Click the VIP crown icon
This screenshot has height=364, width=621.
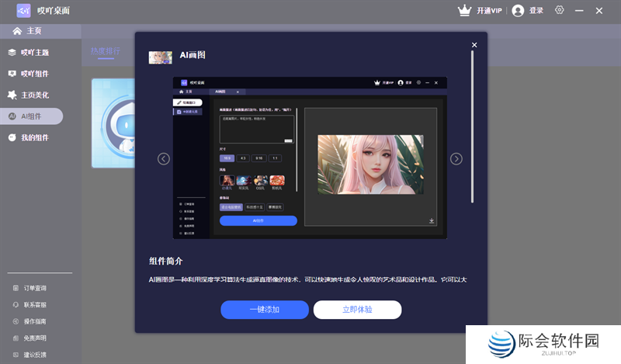coord(464,10)
